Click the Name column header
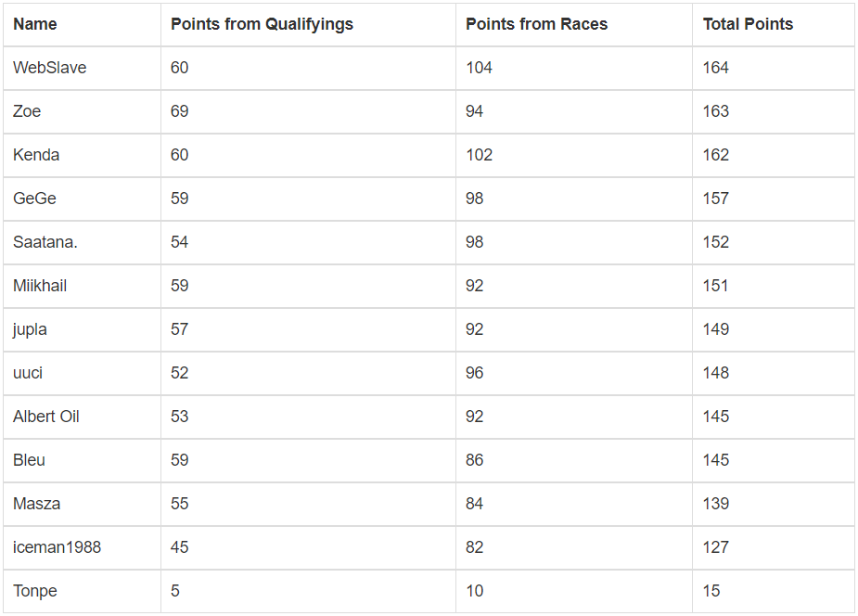The image size is (858, 616). [x=35, y=24]
